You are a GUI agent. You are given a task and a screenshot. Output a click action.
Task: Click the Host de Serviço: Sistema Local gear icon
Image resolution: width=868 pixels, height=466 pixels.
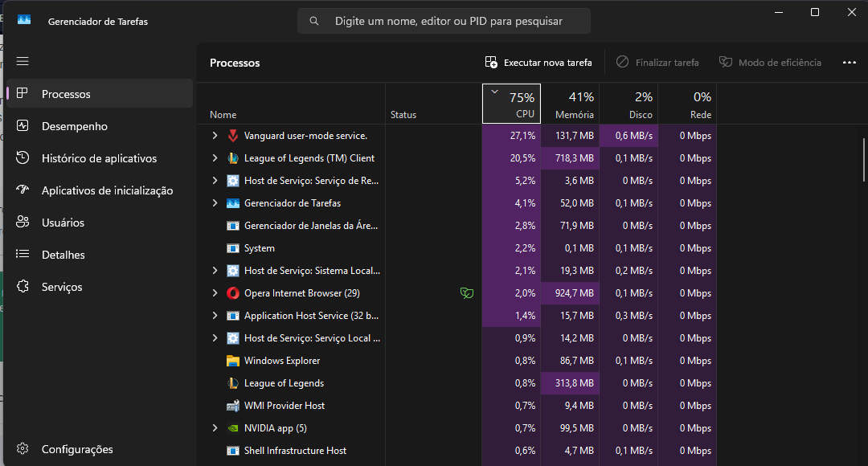pyautogui.click(x=233, y=271)
